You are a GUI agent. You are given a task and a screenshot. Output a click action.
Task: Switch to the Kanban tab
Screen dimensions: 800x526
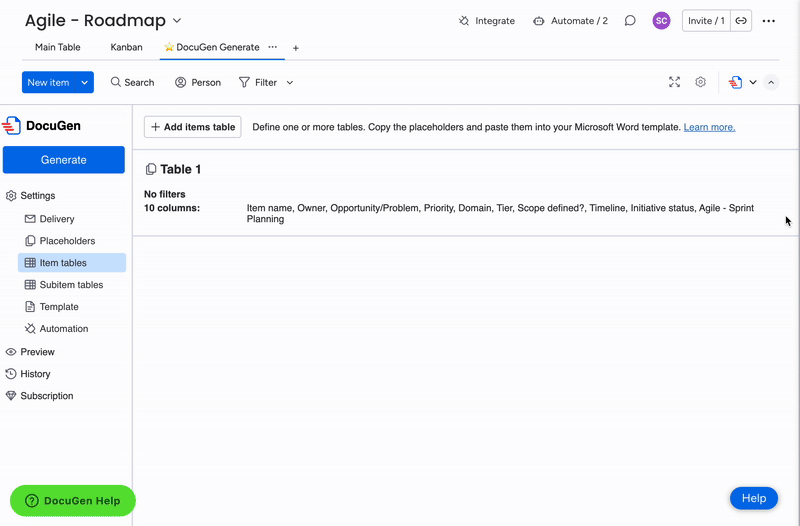point(126,47)
